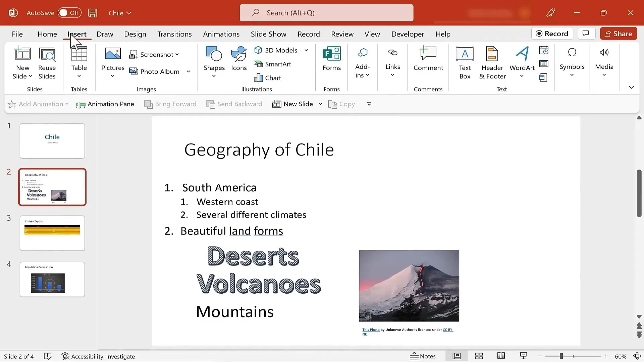The image size is (644, 362).
Task: Switch to the Home tab
Action: coord(47,34)
